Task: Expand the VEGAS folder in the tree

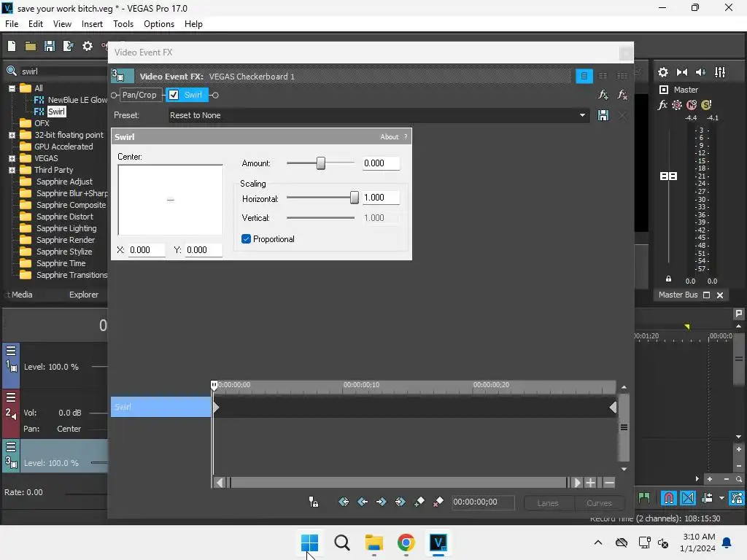Action: click(12, 158)
